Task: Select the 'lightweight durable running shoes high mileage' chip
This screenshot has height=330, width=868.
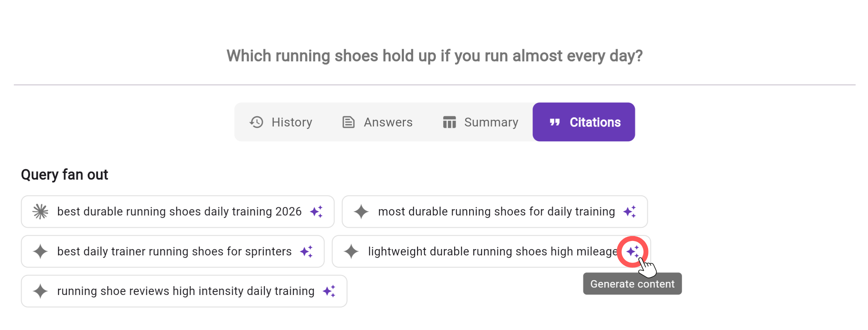Action: [x=491, y=251]
